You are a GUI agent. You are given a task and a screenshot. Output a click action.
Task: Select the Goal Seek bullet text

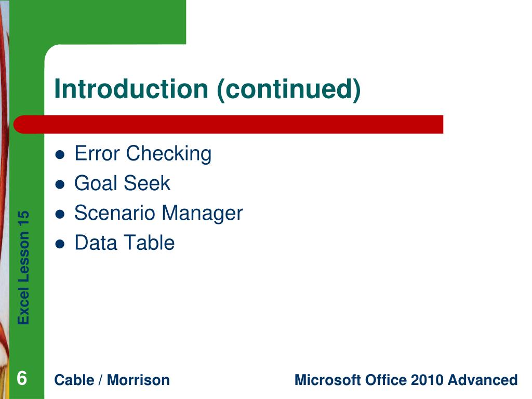(x=122, y=183)
